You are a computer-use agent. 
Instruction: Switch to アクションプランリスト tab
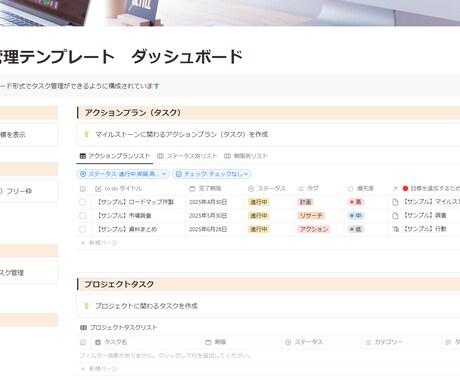coord(115,156)
